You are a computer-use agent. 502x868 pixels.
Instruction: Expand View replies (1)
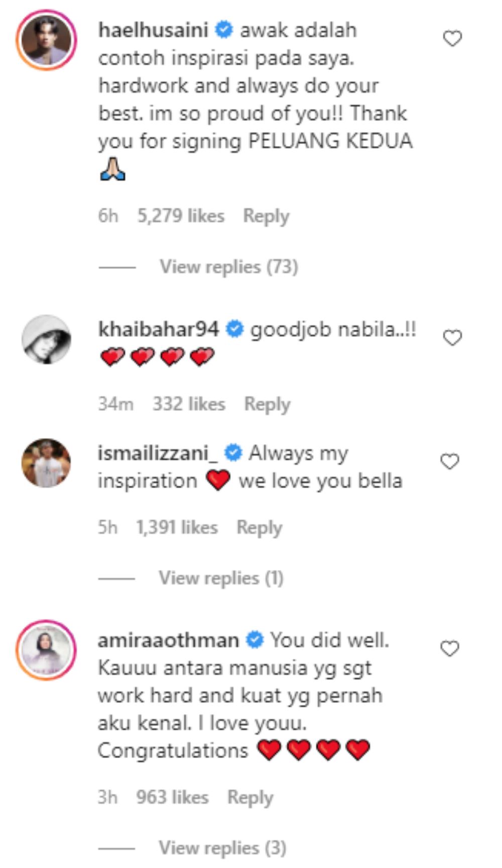221,578
